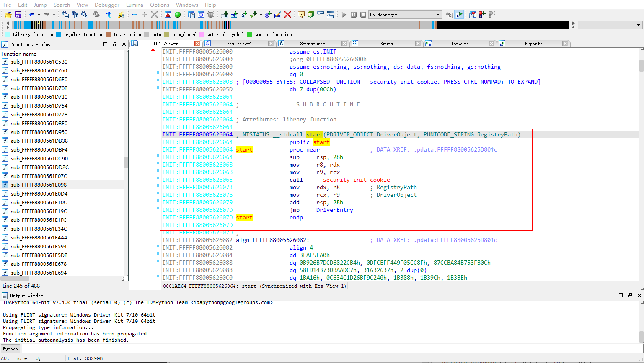Open the empty combo box right of navigation band
644x363 pixels.
pos(610,25)
